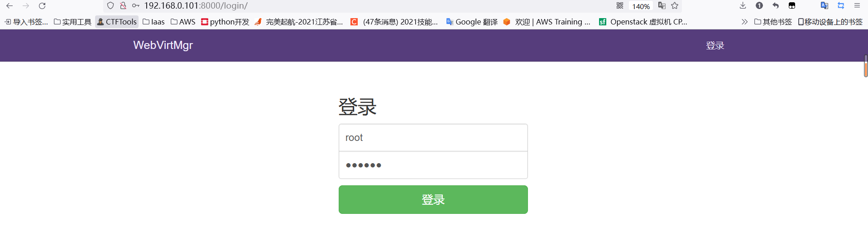Show more bookmarks with the double chevron
This screenshot has width=868, height=232.
point(744,22)
